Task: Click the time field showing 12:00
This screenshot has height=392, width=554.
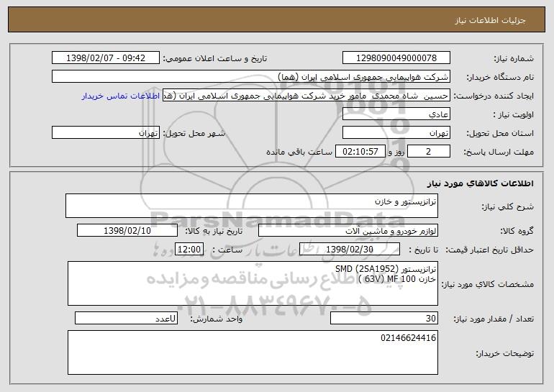Action: [189, 250]
